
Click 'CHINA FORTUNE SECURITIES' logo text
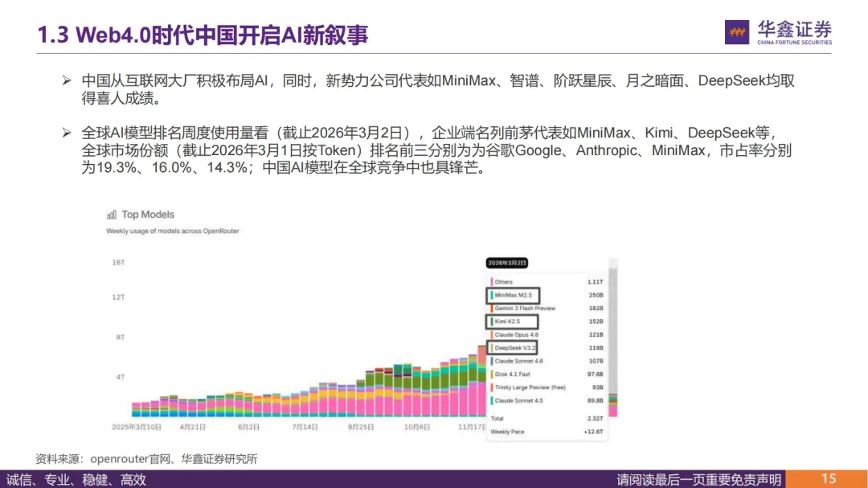(794, 42)
